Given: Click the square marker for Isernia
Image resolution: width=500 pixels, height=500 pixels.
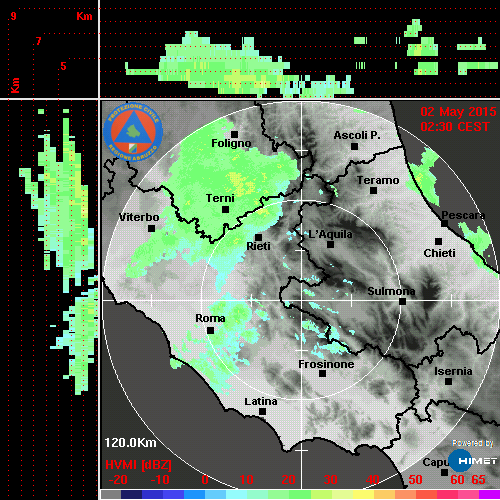Looking at the screenshot, I should tap(449, 381).
